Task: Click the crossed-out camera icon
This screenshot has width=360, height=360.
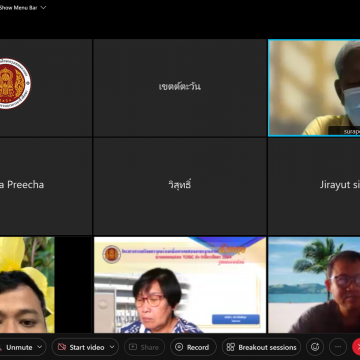Action: (x=62, y=347)
